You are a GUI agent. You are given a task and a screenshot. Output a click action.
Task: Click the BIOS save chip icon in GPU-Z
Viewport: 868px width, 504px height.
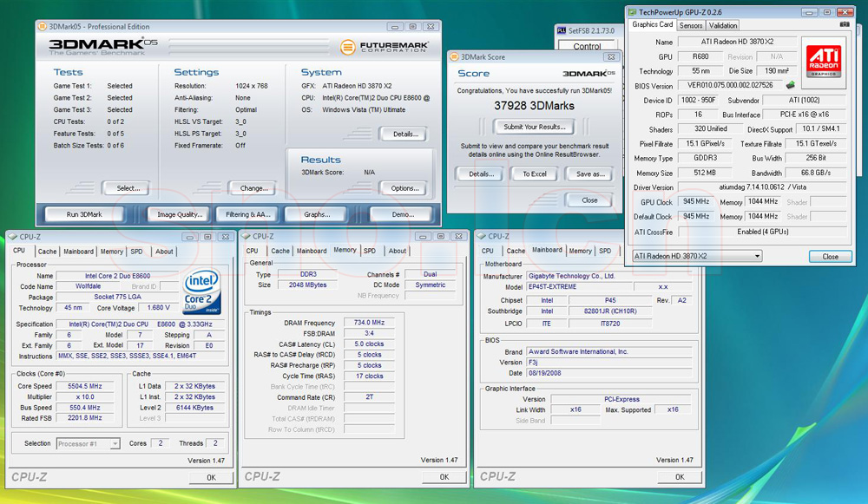[791, 85]
